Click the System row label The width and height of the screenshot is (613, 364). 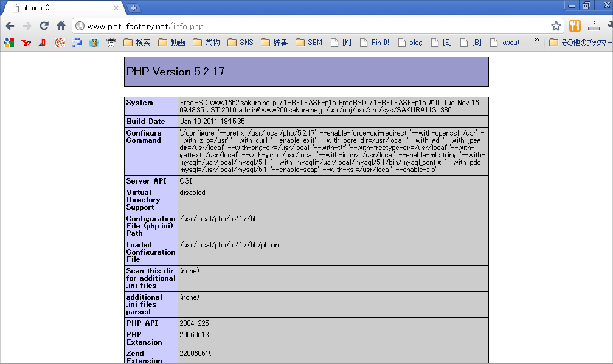pos(140,103)
